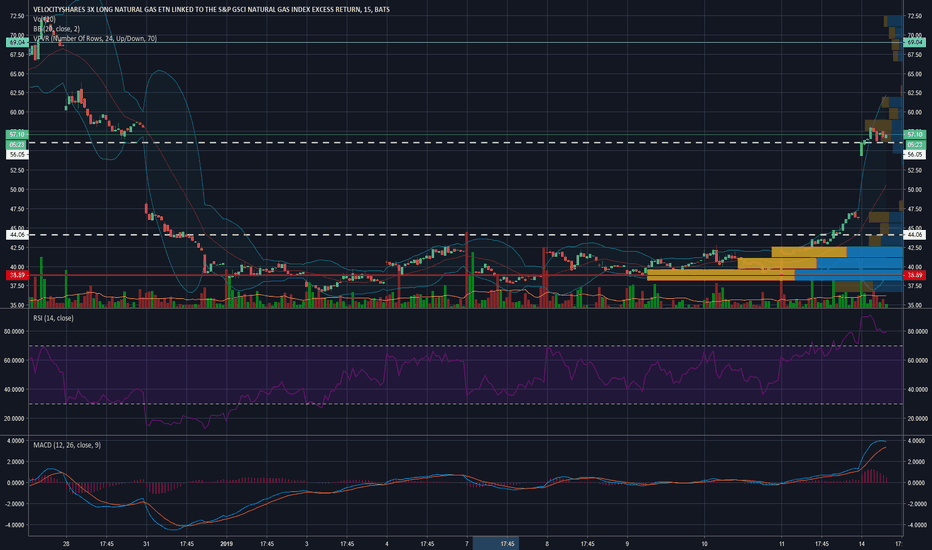
Task: Select the BB (20, close, 2) indicator label
Action: click(56, 29)
